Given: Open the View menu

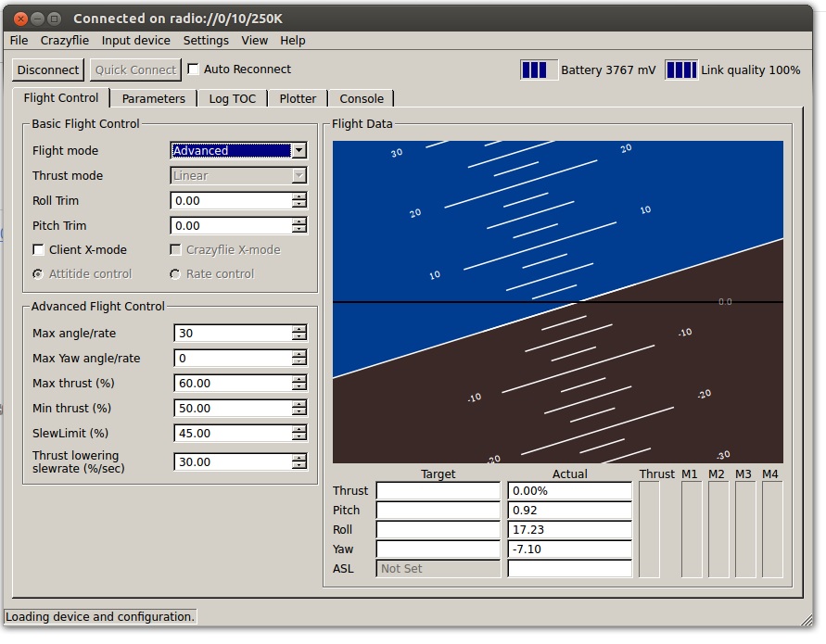Looking at the screenshot, I should (254, 41).
